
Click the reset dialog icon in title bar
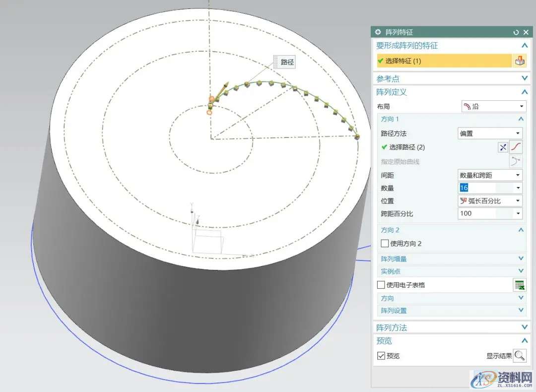coord(516,32)
